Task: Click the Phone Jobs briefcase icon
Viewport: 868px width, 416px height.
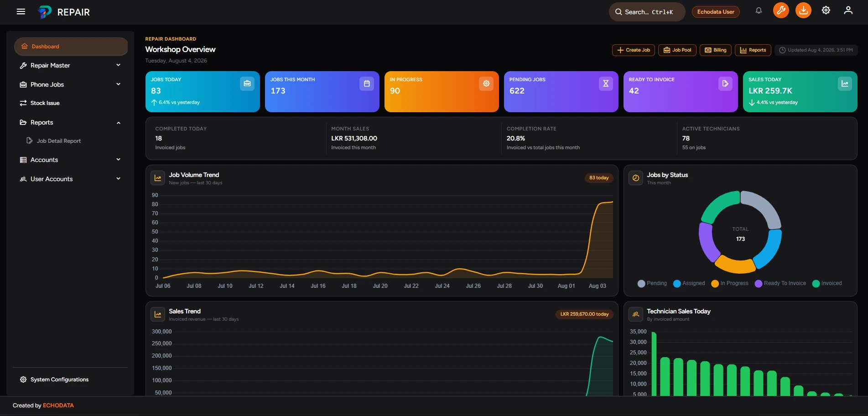Action: (23, 85)
